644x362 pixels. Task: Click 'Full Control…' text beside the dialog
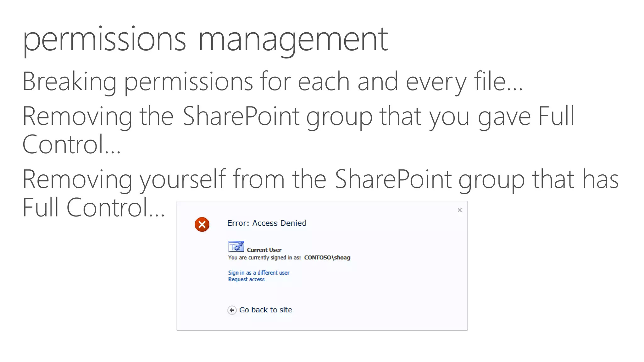coord(93,208)
